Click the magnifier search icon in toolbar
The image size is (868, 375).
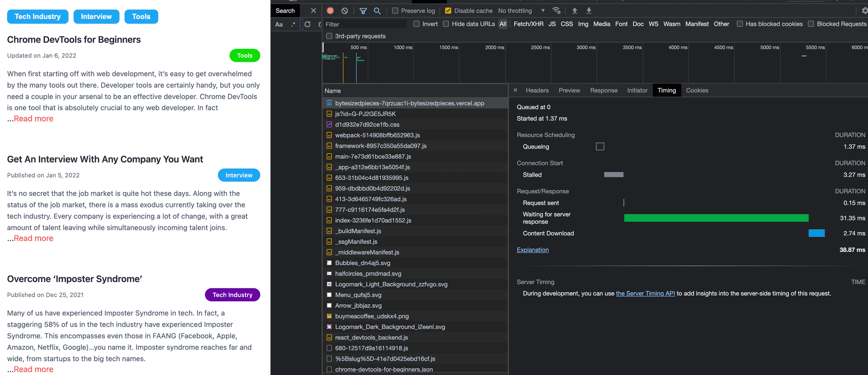coord(377,11)
